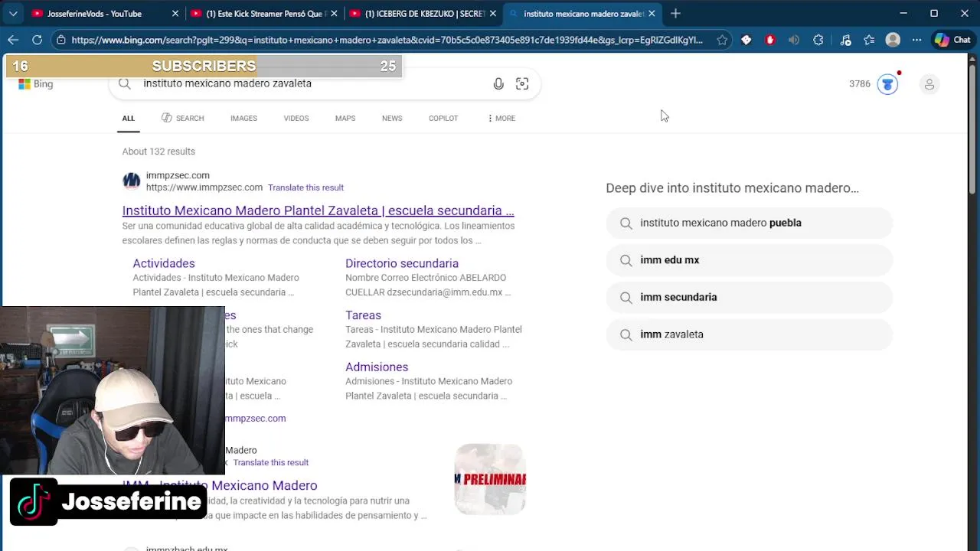Image resolution: width=980 pixels, height=551 pixels.
Task: Open the Directorio secundaria sitelink
Action: click(402, 263)
